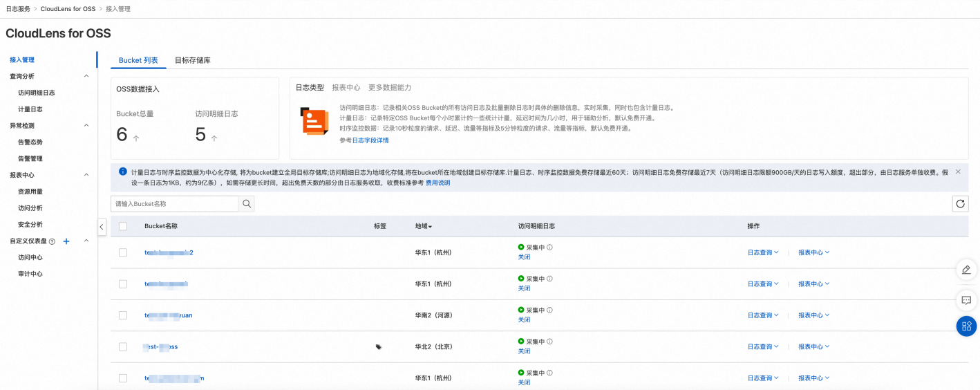Focus the 请输入Bucket名称 search field
Screen dimensions: 980x390
click(175, 204)
